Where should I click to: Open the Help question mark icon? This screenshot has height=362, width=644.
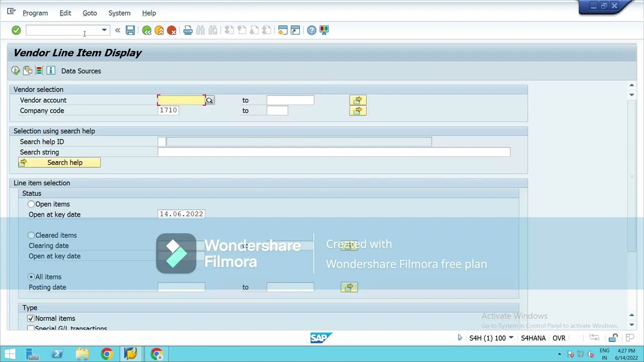coord(311,30)
